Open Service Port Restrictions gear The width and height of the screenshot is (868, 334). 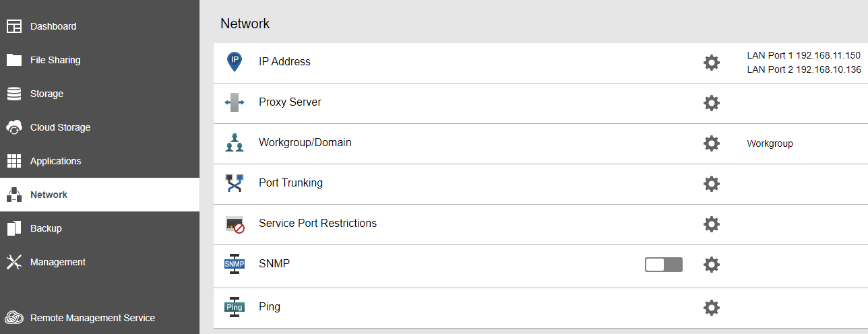(x=711, y=224)
